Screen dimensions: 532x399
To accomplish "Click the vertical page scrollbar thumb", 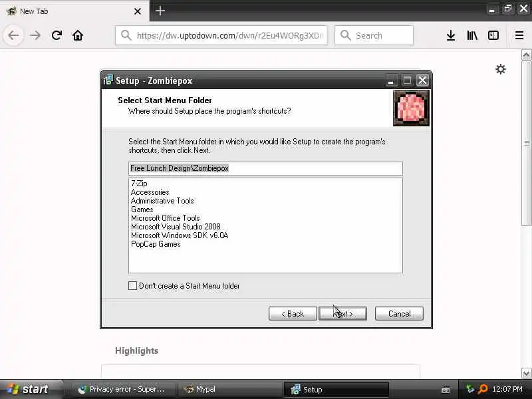I will click(x=526, y=143).
